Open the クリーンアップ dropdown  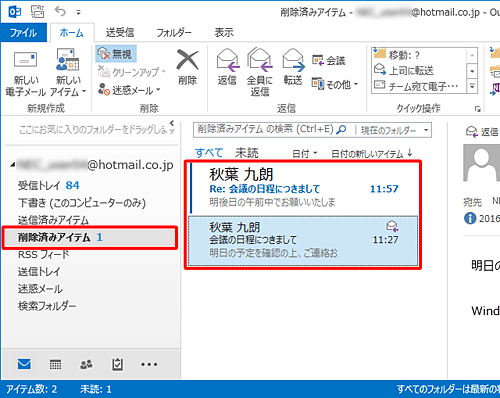[x=132, y=72]
